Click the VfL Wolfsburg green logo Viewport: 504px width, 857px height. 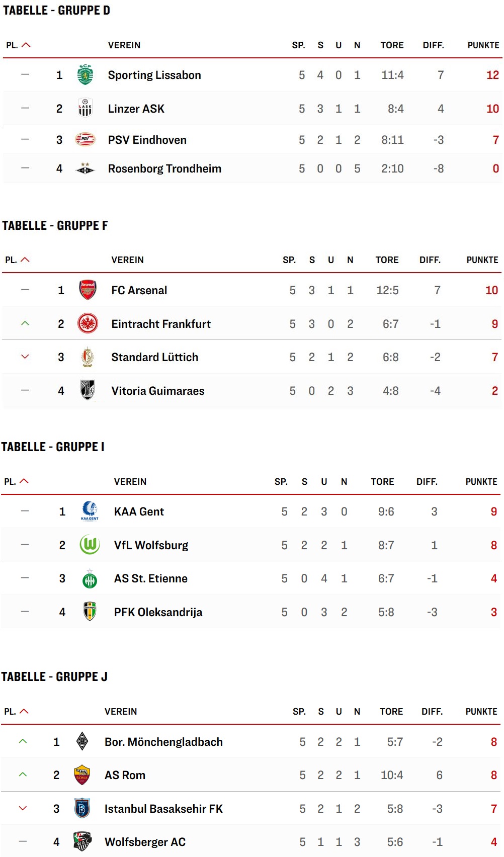[x=90, y=545]
